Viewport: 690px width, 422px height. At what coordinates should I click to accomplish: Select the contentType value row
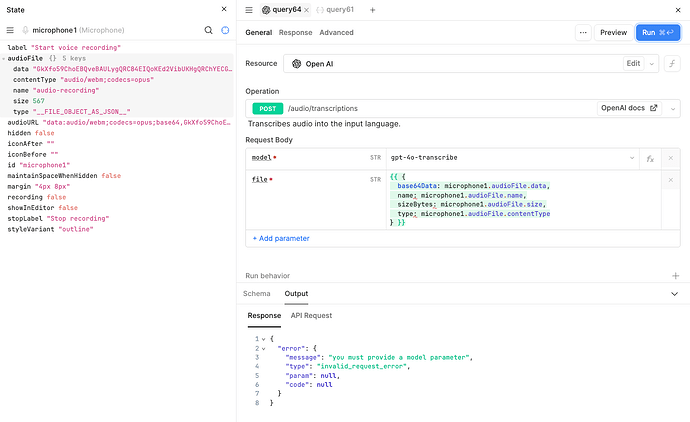[84, 80]
